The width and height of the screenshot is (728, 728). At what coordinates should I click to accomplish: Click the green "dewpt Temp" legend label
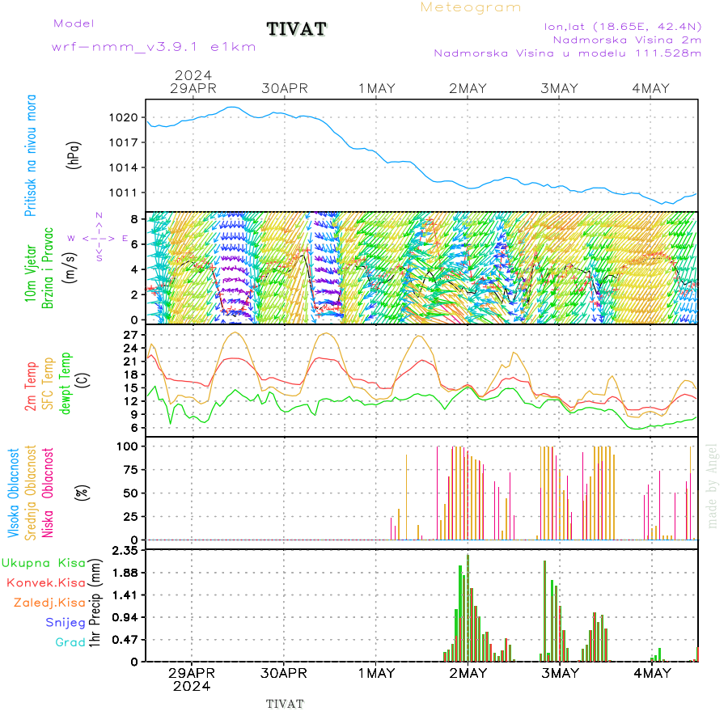(x=66, y=383)
